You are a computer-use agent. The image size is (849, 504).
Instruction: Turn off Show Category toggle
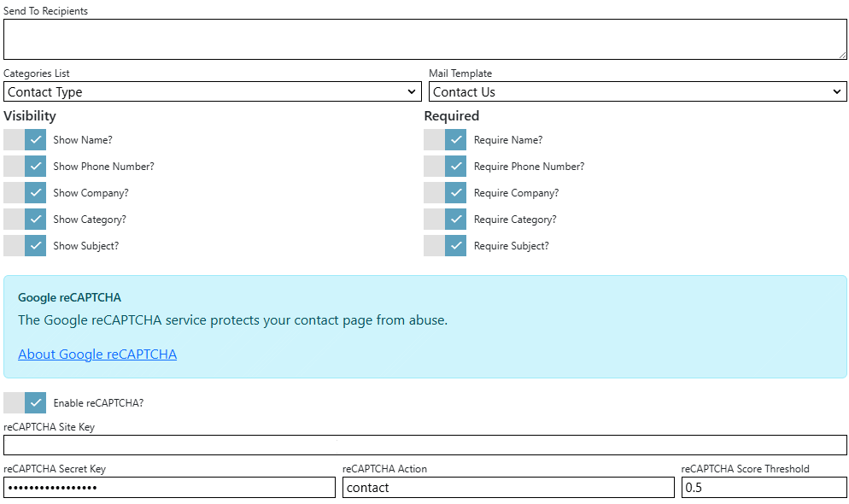pos(25,220)
